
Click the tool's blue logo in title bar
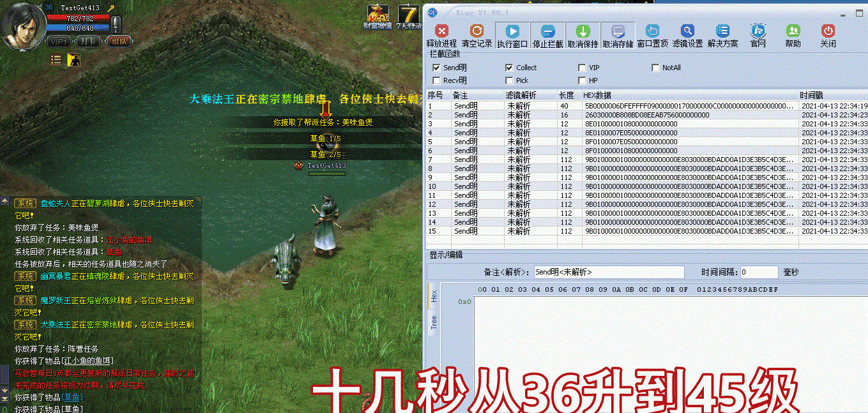[432, 11]
